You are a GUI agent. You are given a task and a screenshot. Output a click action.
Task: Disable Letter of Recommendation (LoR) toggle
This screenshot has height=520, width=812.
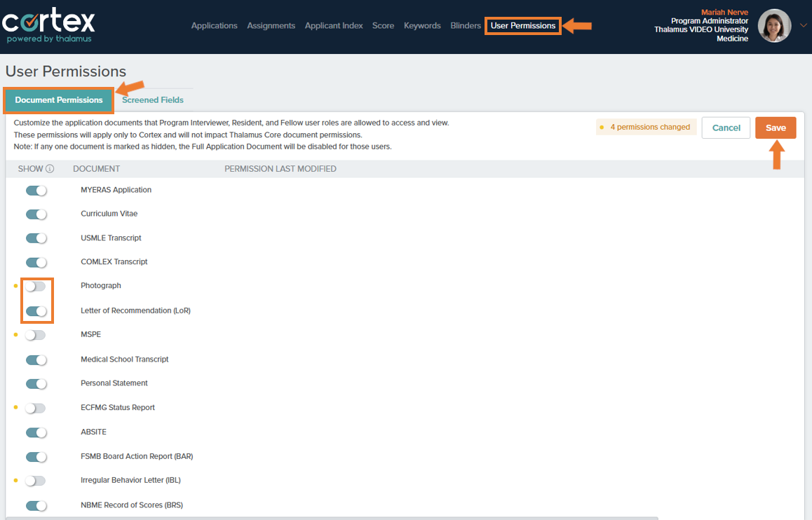36,311
